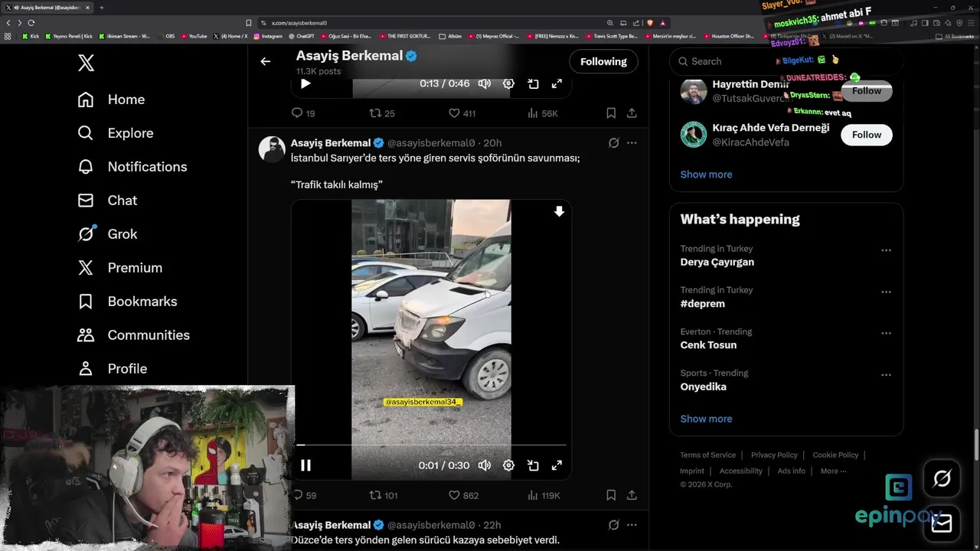Click download arrow on Sarıyer video

point(559,212)
